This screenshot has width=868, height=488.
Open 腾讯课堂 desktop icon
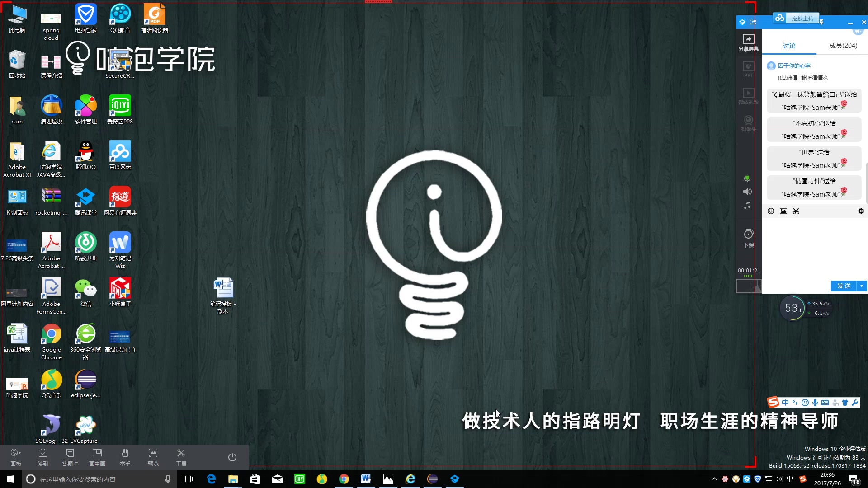(x=86, y=201)
